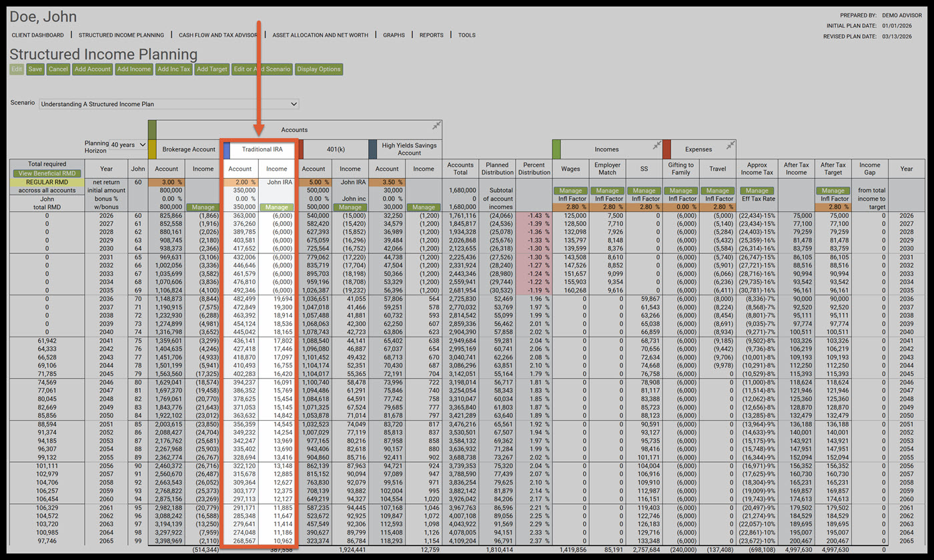Click the blue Traditional IRA color marker
This screenshot has height=560, width=934.
(x=226, y=149)
